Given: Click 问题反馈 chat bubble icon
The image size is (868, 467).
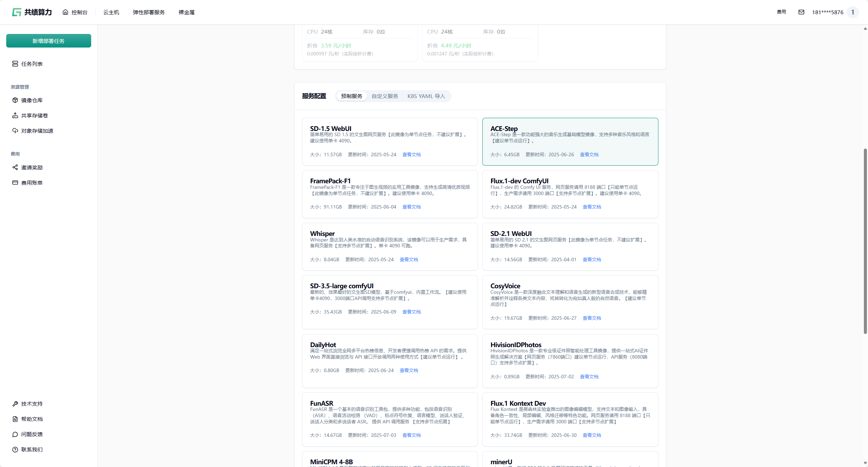Looking at the screenshot, I should (x=15, y=434).
